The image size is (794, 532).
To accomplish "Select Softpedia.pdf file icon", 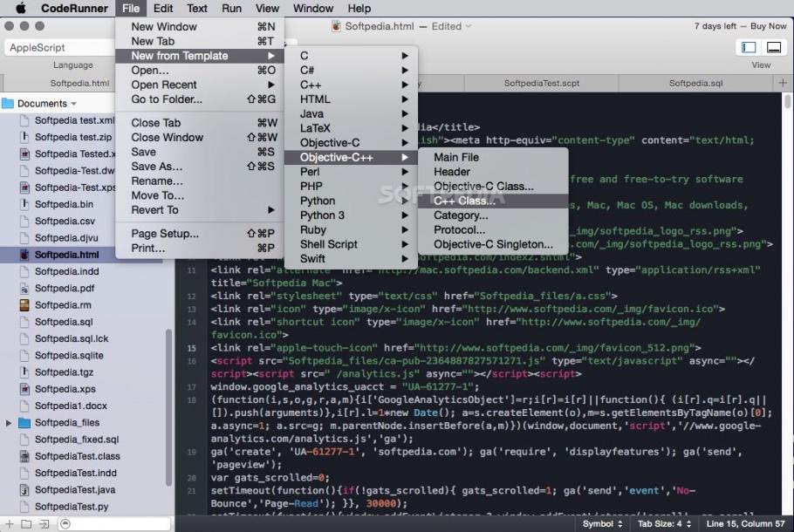I will pyautogui.click(x=24, y=288).
